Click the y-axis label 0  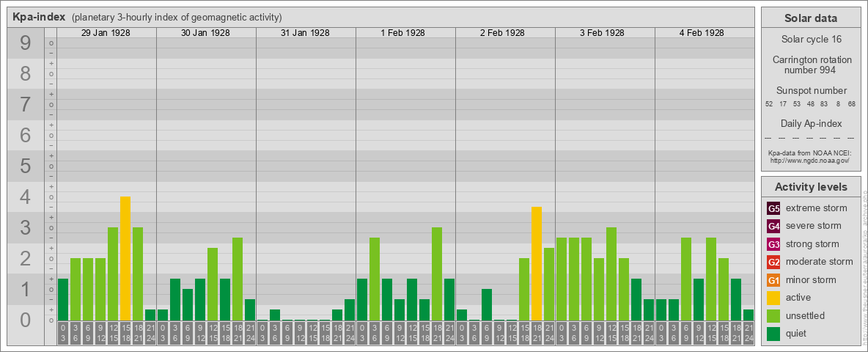25,320
